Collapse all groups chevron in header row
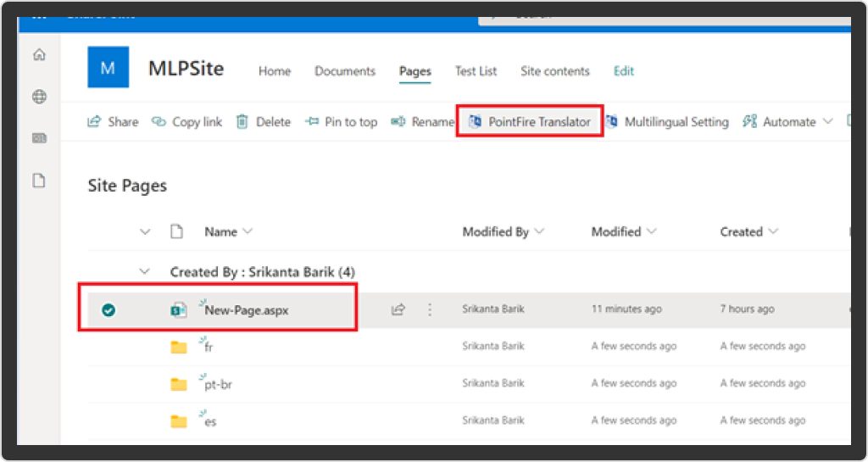The width and height of the screenshot is (868, 462). click(x=145, y=231)
